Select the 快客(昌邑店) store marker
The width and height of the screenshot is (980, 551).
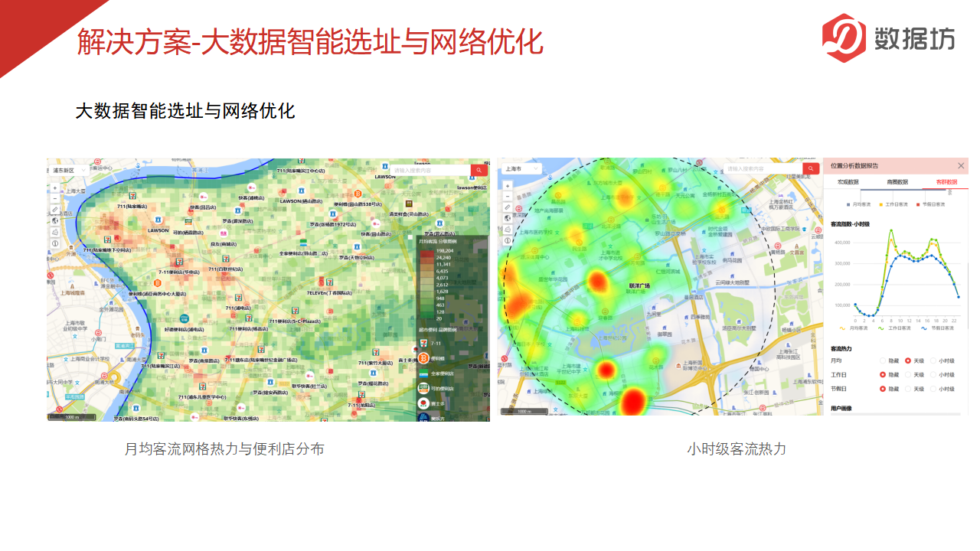tap(204, 197)
